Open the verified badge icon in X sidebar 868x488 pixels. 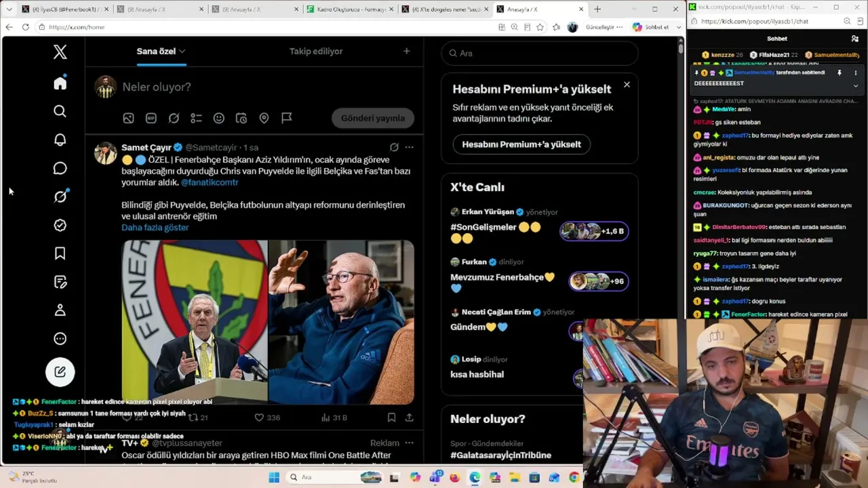[x=60, y=225]
